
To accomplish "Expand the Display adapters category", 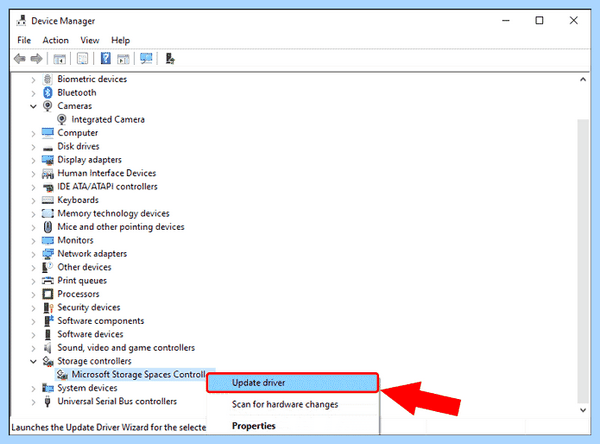I will tap(33, 160).
